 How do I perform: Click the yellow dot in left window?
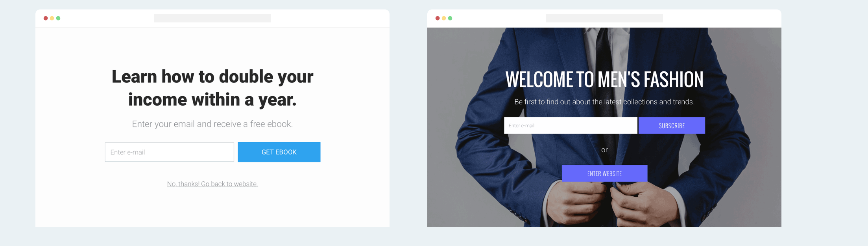click(52, 18)
